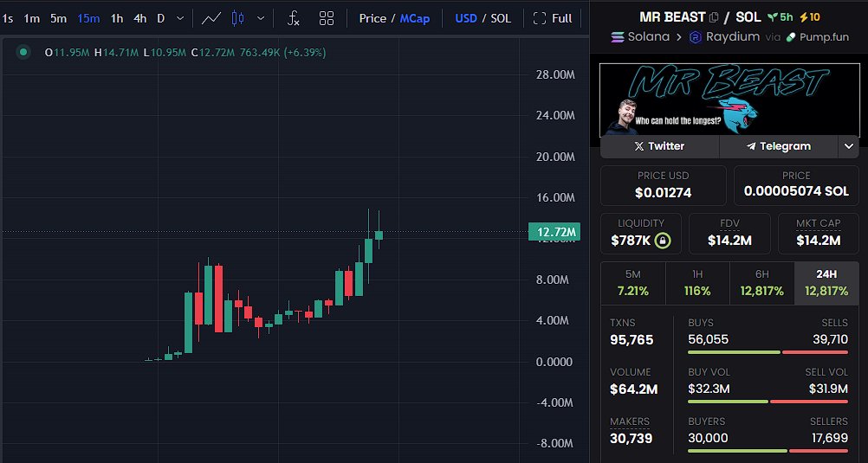Open the Solana chain link
The image size is (868, 463).
[x=640, y=37]
